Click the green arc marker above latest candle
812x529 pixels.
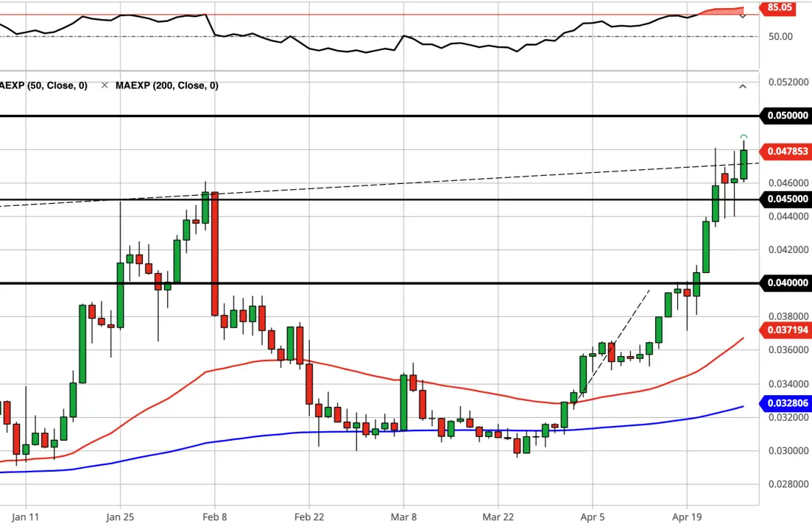click(744, 137)
